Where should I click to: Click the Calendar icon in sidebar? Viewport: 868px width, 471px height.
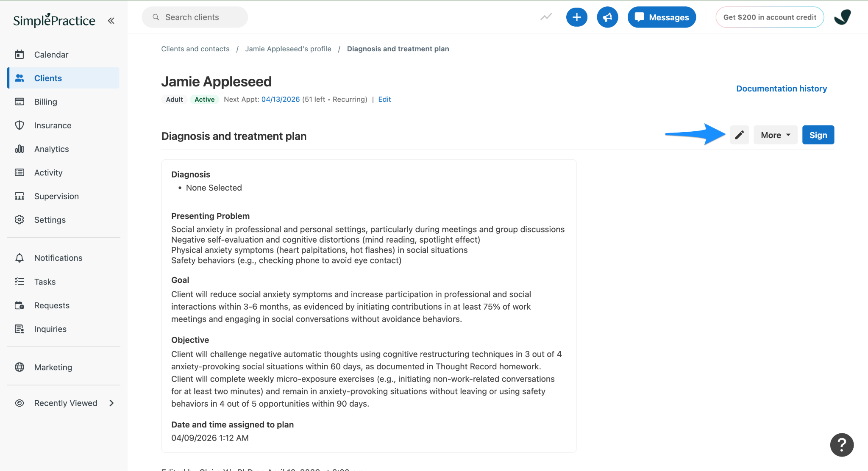[x=19, y=55]
